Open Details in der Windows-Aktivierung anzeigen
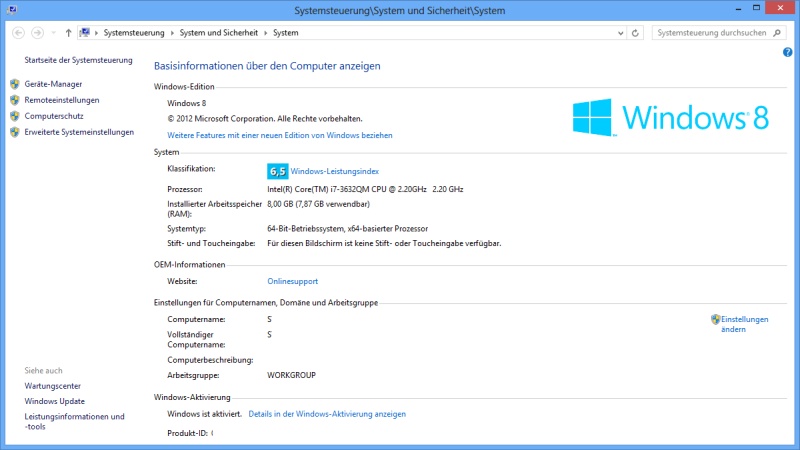Image resolution: width=800 pixels, height=450 pixels. pyautogui.click(x=327, y=413)
